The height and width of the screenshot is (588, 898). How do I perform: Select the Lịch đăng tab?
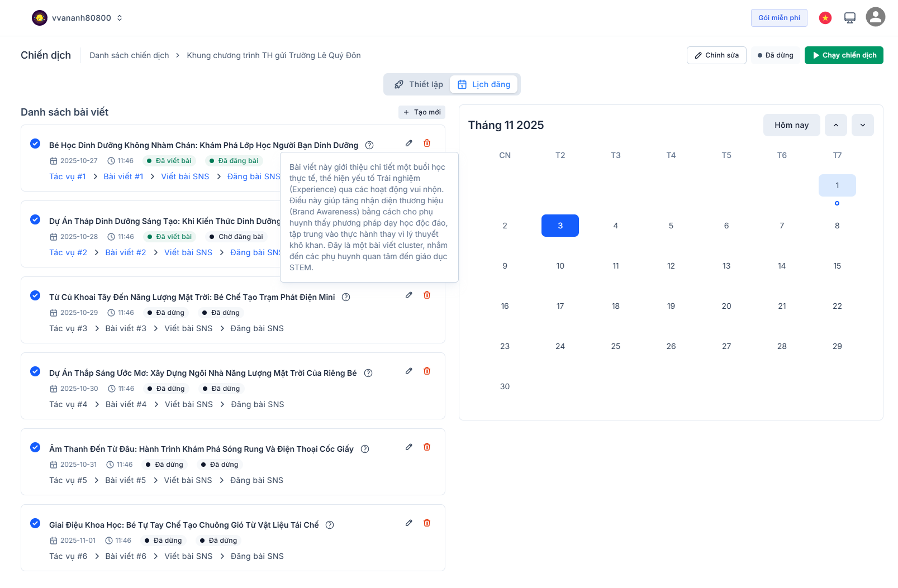(484, 84)
